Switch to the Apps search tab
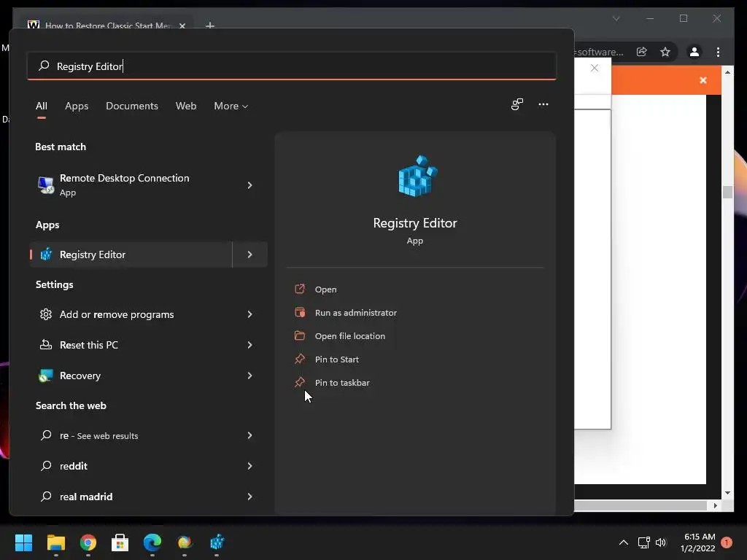The image size is (747, 560). [x=77, y=106]
